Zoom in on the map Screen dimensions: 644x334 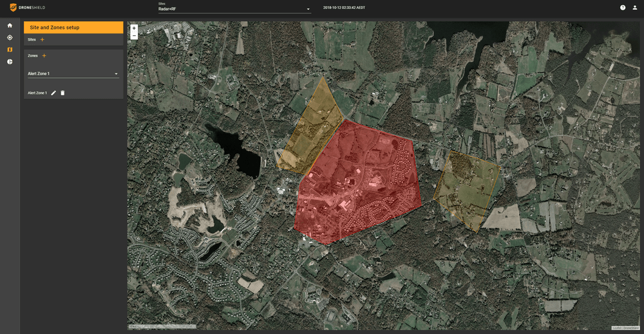134,28
